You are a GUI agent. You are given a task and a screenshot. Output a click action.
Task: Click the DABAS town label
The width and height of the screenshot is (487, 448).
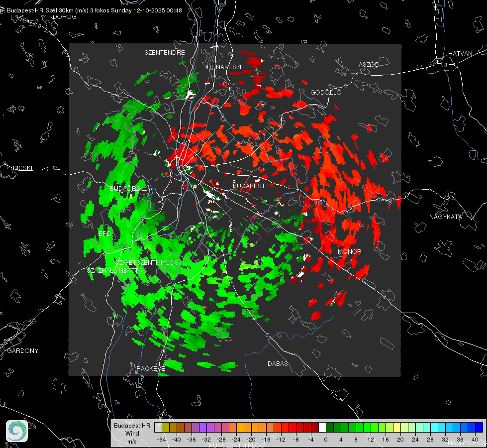(278, 364)
